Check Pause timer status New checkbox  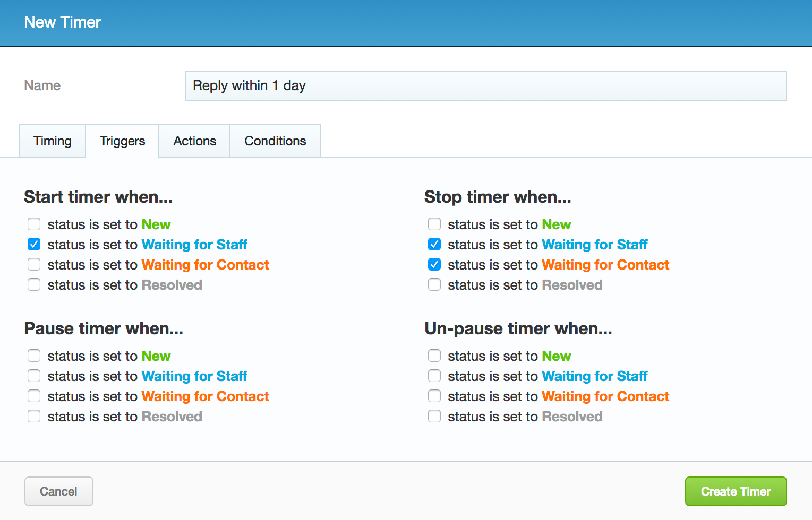pyautogui.click(x=34, y=356)
